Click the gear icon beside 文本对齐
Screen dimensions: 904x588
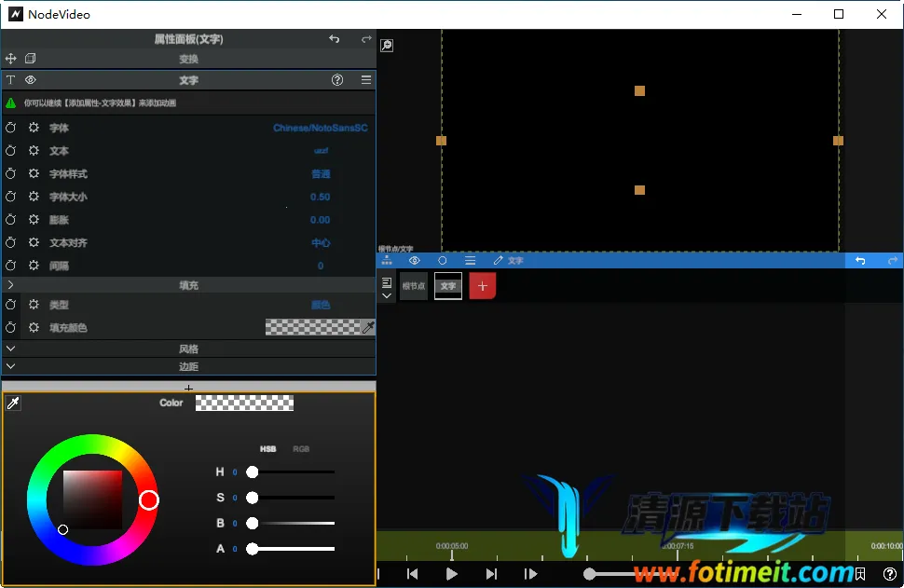[x=34, y=242]
